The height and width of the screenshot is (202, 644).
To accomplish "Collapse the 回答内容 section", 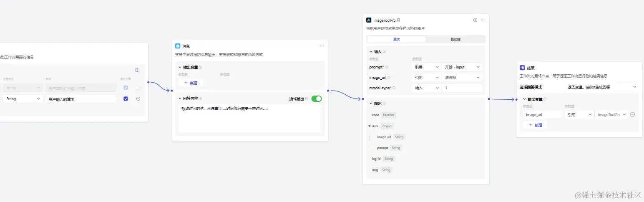I will [x=180, y=98].
